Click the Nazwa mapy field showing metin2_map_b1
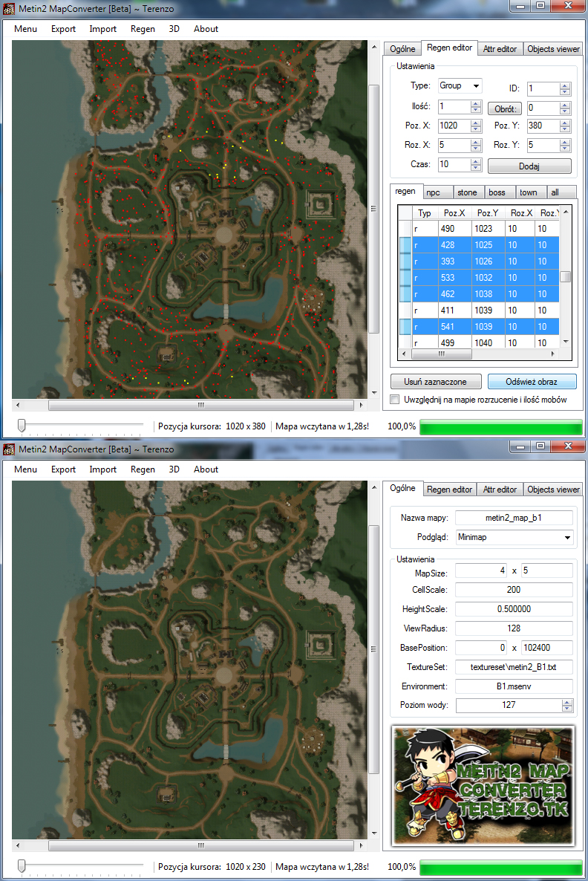 pos(514,518)
